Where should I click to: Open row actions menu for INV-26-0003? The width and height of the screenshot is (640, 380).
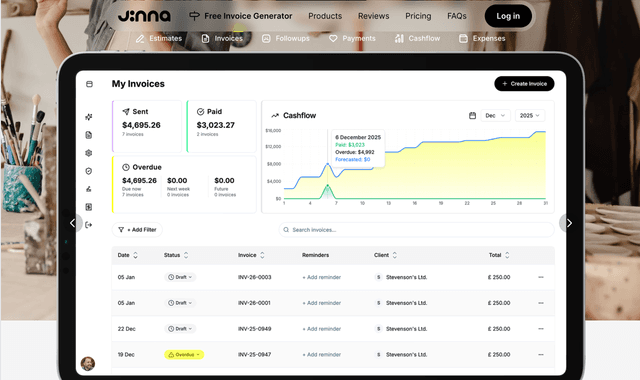(x=541, y=277)
